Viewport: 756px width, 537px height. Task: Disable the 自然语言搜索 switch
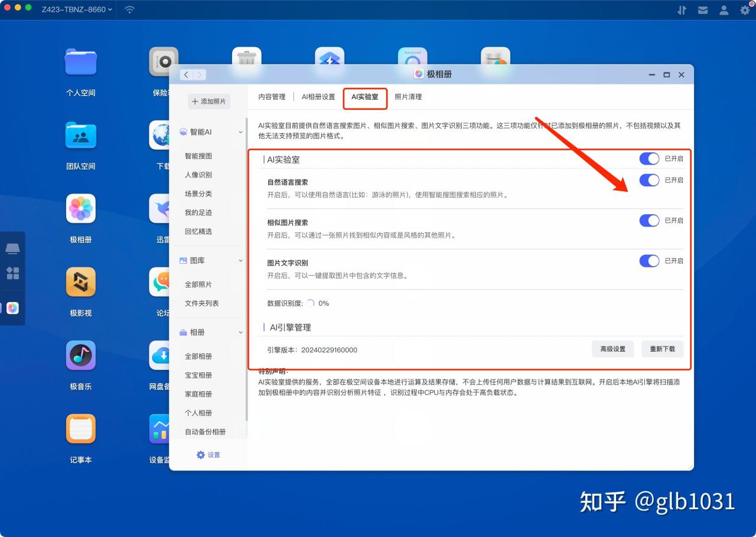(x=649, y=180)
